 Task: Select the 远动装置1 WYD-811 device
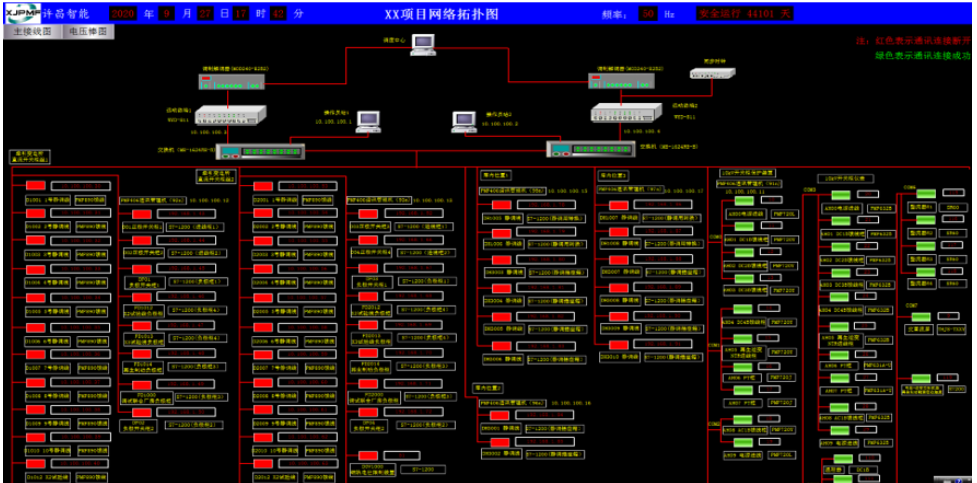230,115
